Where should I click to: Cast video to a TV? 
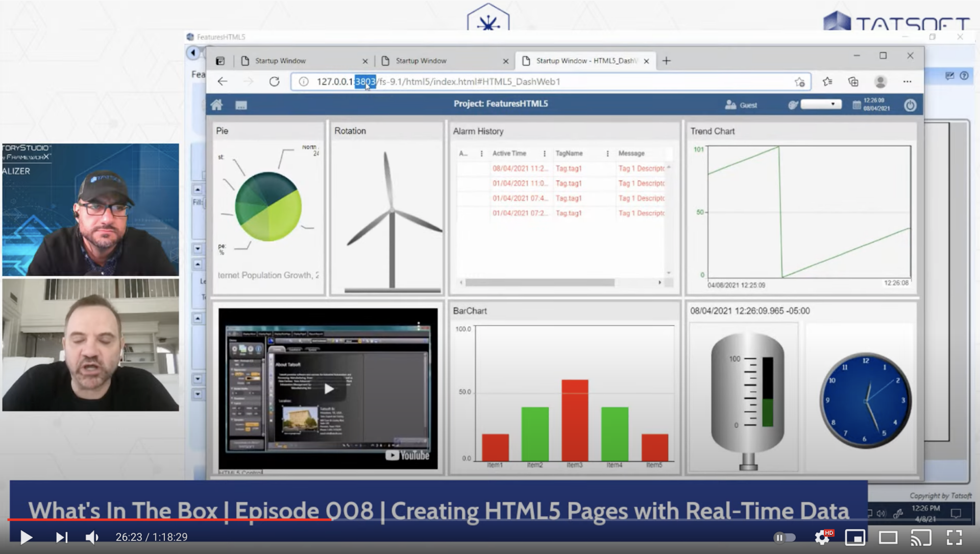point(921,537)
